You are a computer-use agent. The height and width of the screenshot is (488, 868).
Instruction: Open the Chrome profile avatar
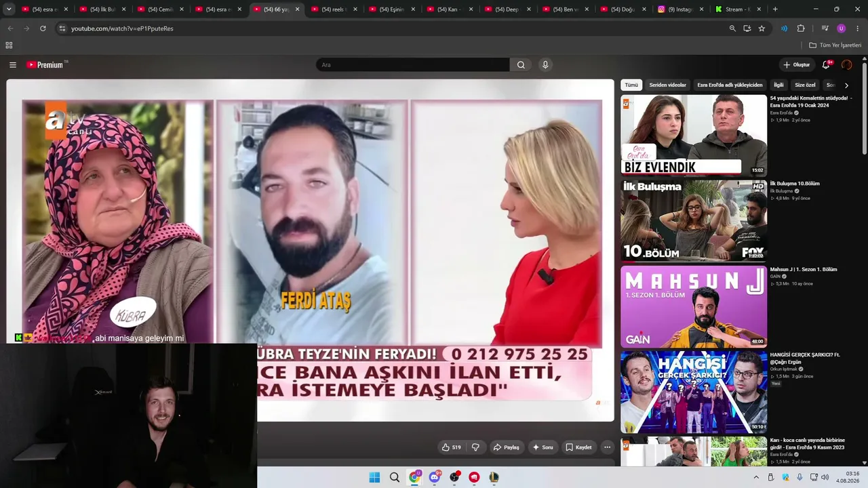coord(842,28)
